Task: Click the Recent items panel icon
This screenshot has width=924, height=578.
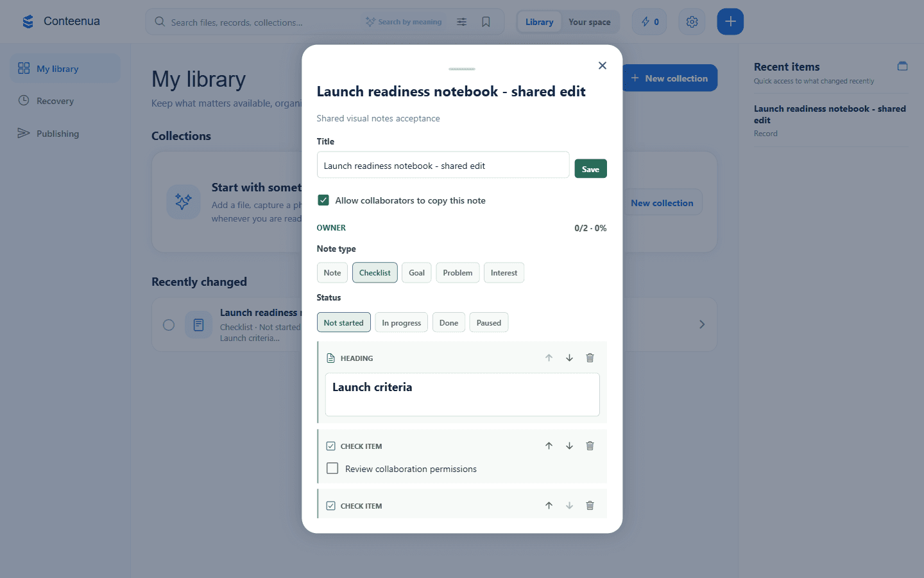Action: pos(902,66)
